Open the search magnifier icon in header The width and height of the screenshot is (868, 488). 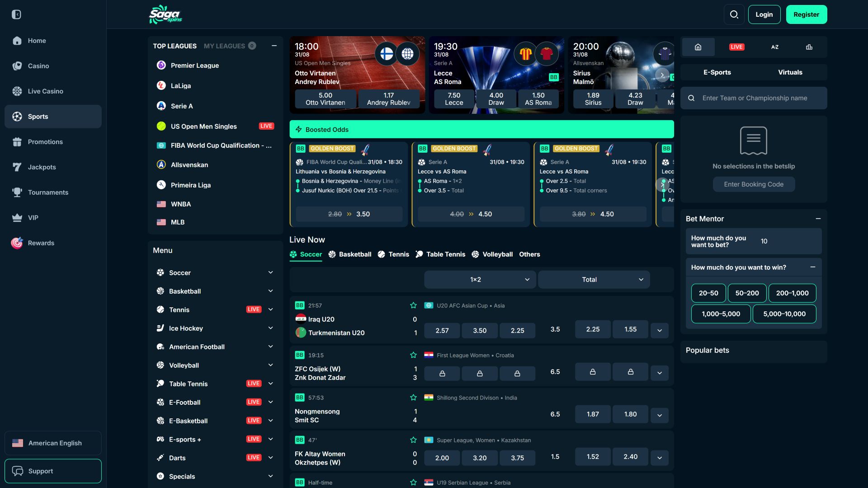(734, 14)
